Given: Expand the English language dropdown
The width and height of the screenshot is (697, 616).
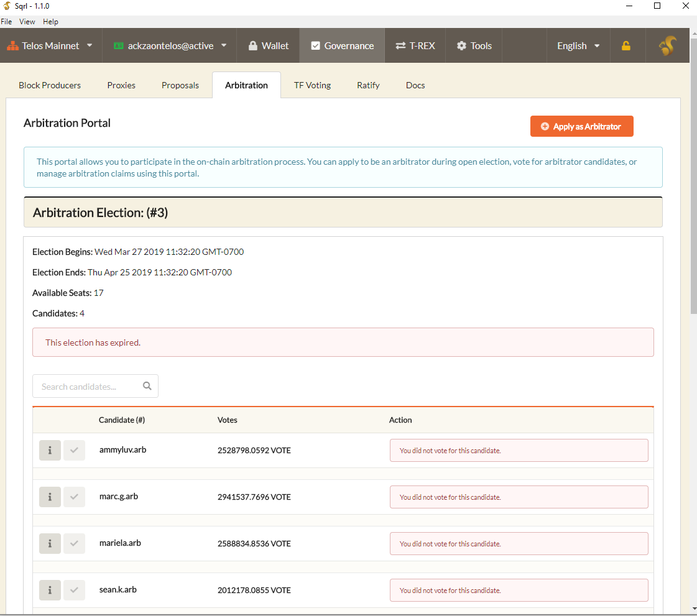Looking at the screenshot, I should pyautogui.click(x=578, y=46).
